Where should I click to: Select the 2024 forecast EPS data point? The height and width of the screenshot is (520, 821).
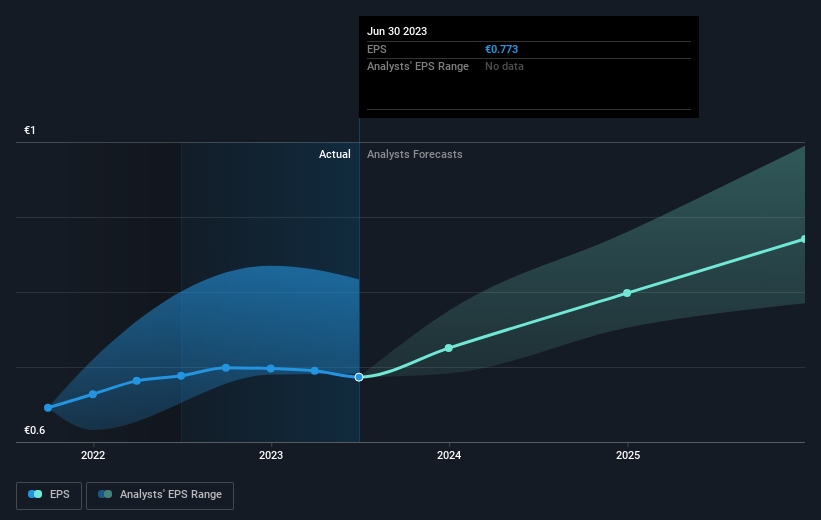pyautogui.click(x=449, y=348)
